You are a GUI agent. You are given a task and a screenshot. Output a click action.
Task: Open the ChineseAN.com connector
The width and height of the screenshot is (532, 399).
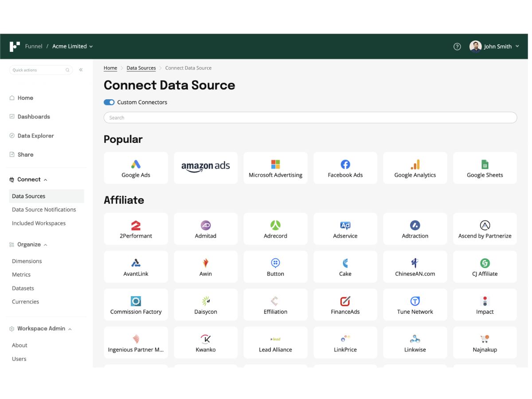(x=415, y=267)
